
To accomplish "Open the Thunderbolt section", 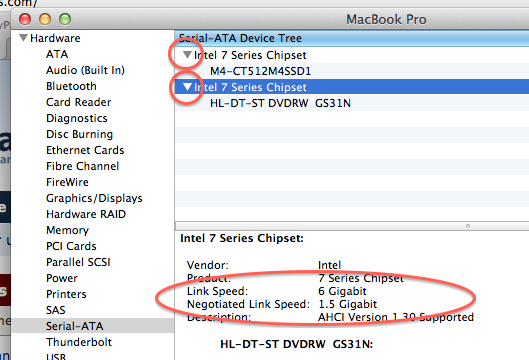I will pyautogui.click(x=79, y=342).
